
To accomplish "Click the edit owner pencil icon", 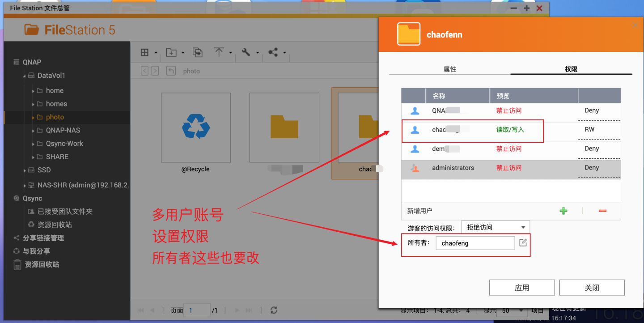I will pos(522,243).
